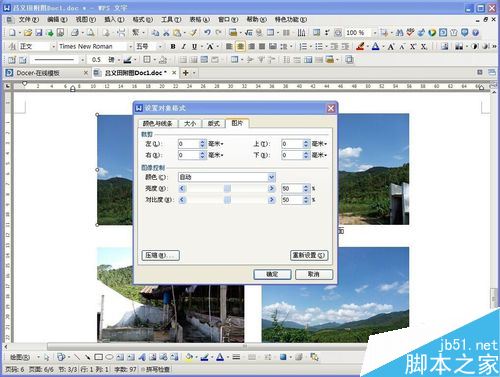Click the Print icon in the toolbar
Viewport: 500px width, 377px height.
[75, 32]
